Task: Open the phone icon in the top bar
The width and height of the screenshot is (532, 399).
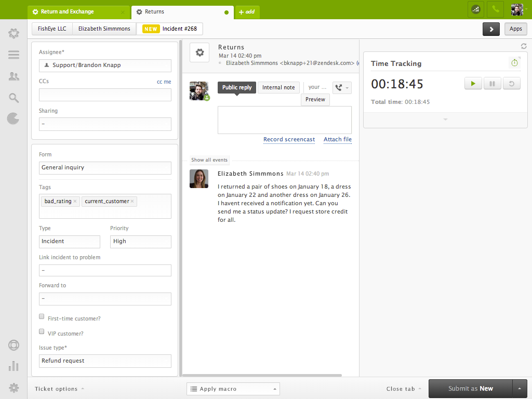Action: (x=495, y=9)
